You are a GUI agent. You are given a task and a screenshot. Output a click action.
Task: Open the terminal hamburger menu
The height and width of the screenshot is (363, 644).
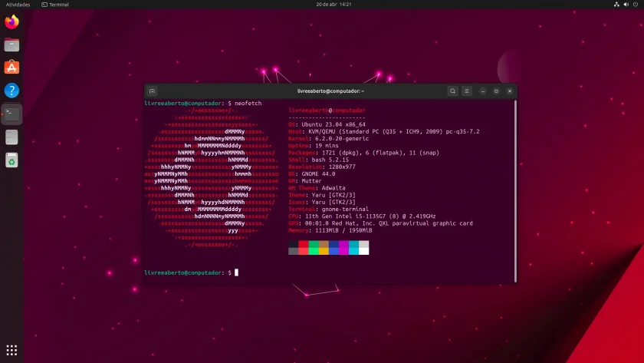(x=467, y=91)
